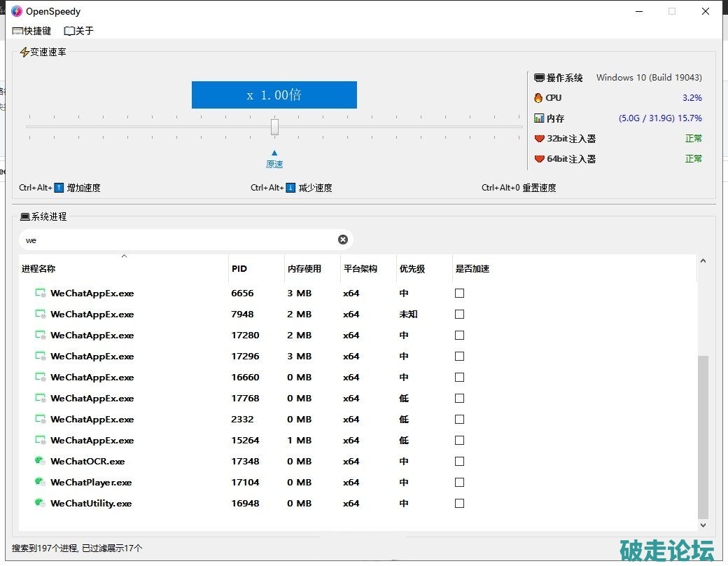This screenshot has width=728, height=566.
Task: Tick the acceleration checkbox for PID 7948
Action: [x=459, y=314]
